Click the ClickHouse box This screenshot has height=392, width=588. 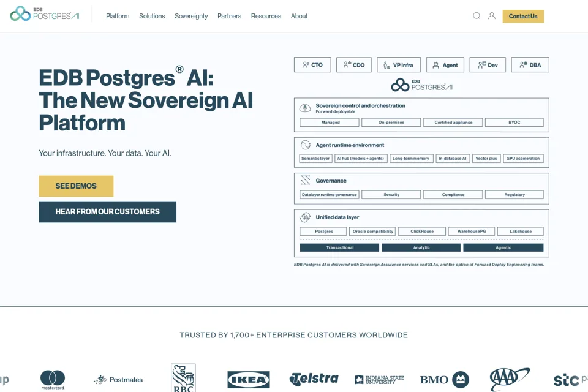(x=422, y=232)
